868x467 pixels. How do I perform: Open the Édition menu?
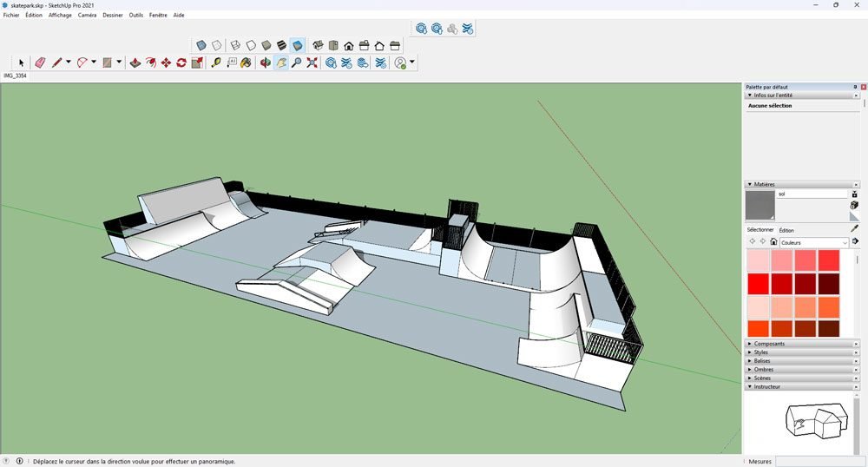34,15
